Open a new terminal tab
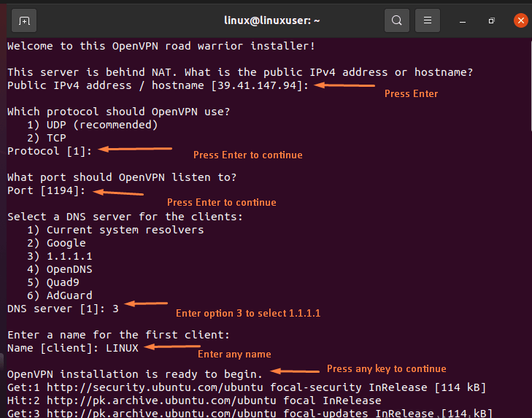 pos(24,20)
